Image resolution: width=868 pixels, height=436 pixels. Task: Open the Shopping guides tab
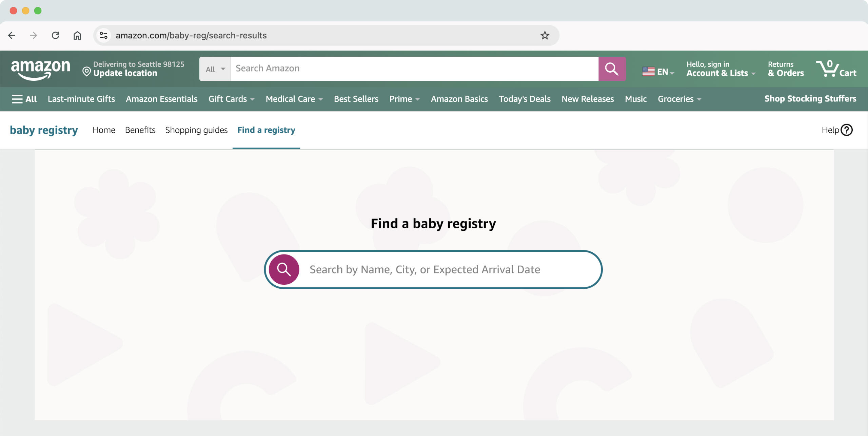(196, 130)
